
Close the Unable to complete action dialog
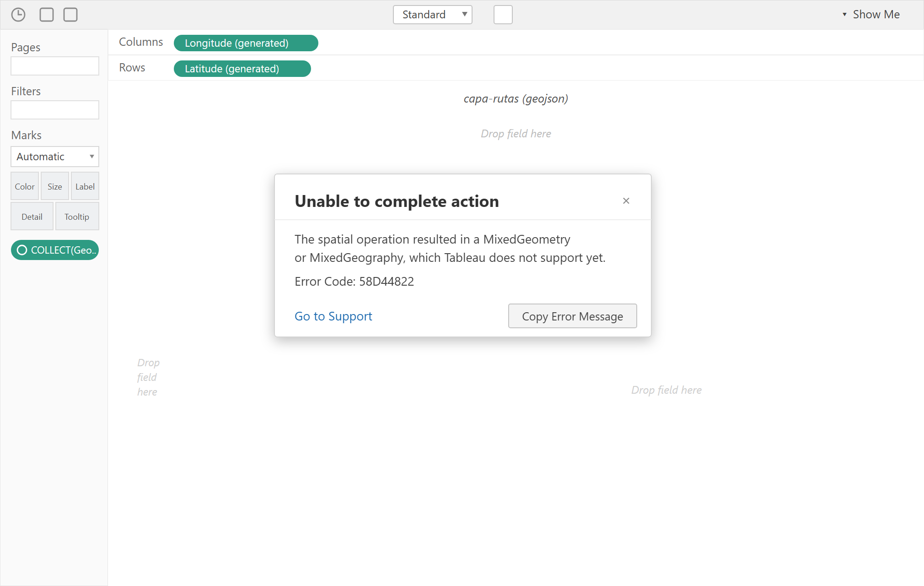(x=626, y=201)
